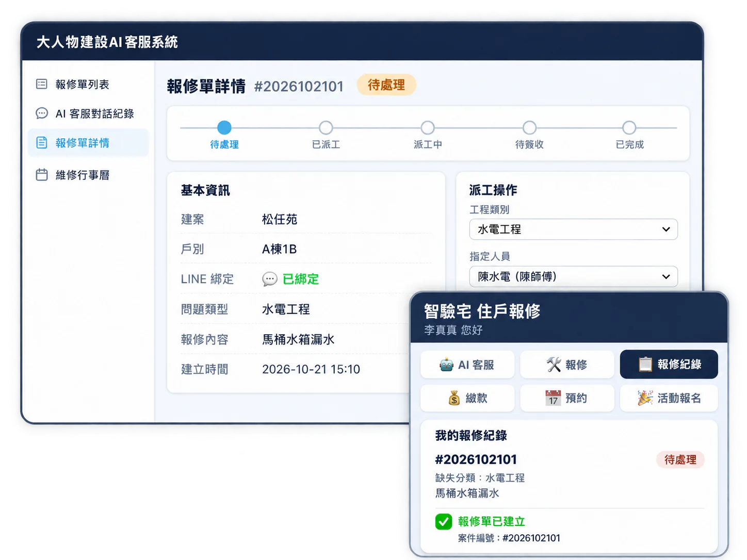
Task: Open the 報修單列表 menu item
Action: [x=88, y=84]
